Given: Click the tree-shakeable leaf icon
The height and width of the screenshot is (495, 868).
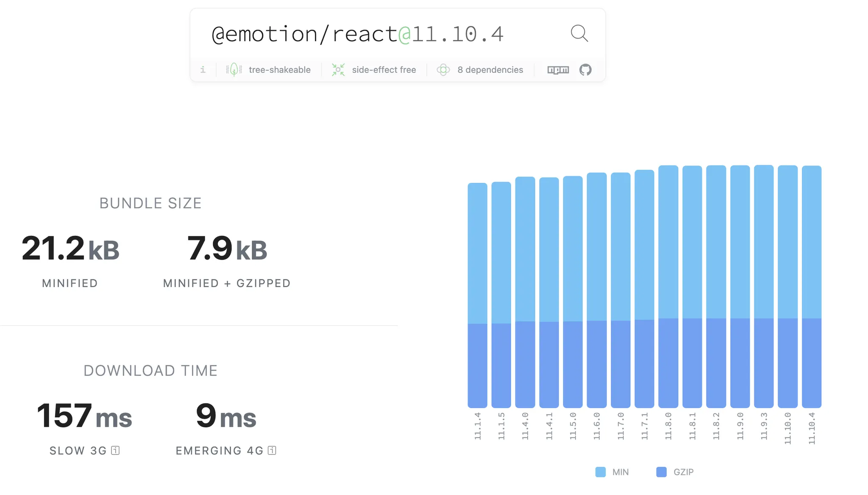Looking at the screenshot, I should point(234,70).
